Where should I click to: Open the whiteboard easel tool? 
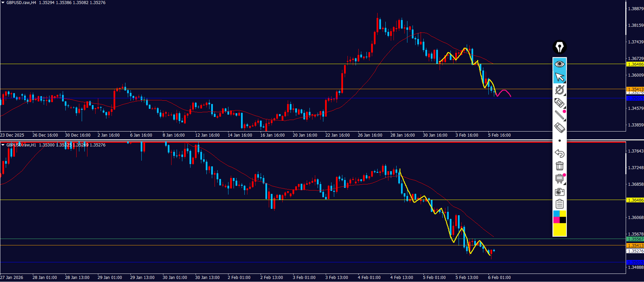click(560, 179)
